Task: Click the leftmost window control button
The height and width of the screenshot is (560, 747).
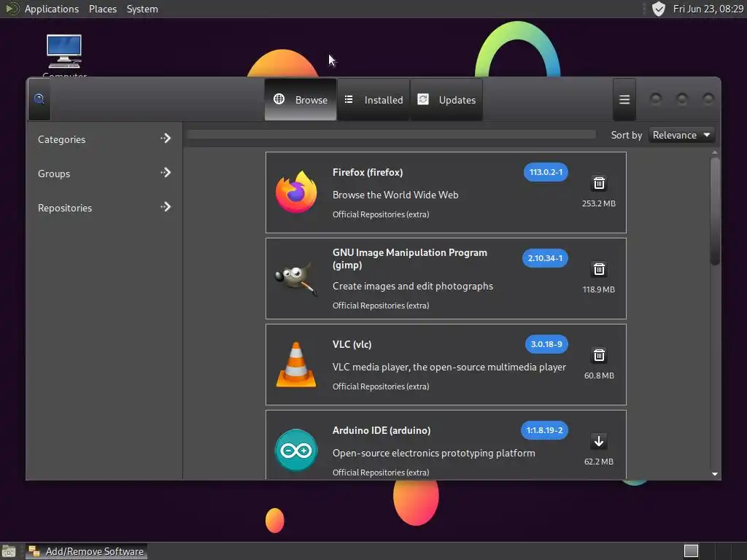Action: (656, 98)
